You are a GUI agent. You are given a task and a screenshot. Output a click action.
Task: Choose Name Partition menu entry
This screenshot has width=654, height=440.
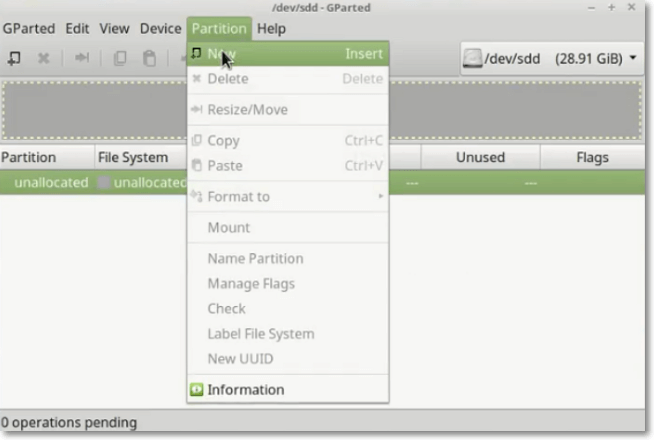(x=288, y=259)
